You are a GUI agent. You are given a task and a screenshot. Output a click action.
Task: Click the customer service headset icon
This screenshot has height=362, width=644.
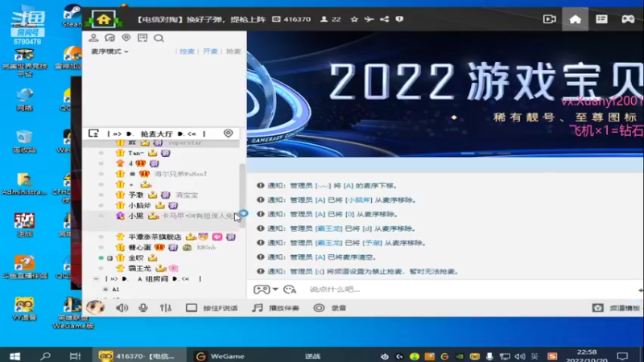click(x=109, y=38)
